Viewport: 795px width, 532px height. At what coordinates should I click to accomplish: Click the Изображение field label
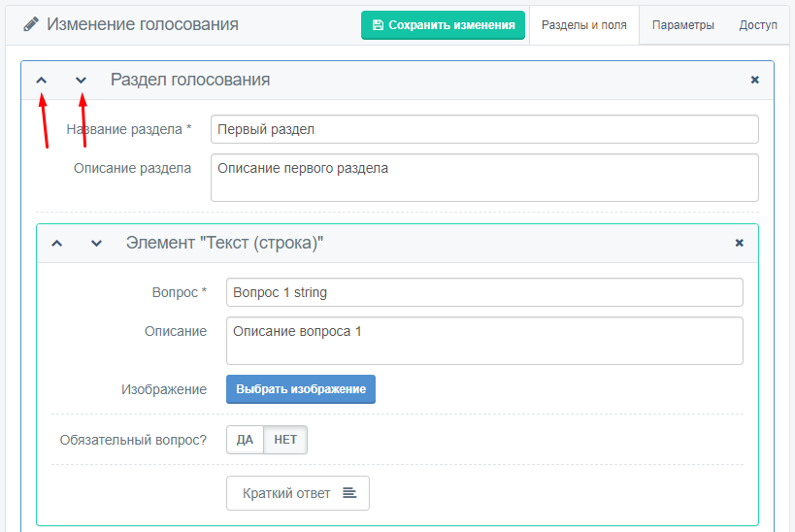coord(164,389)
